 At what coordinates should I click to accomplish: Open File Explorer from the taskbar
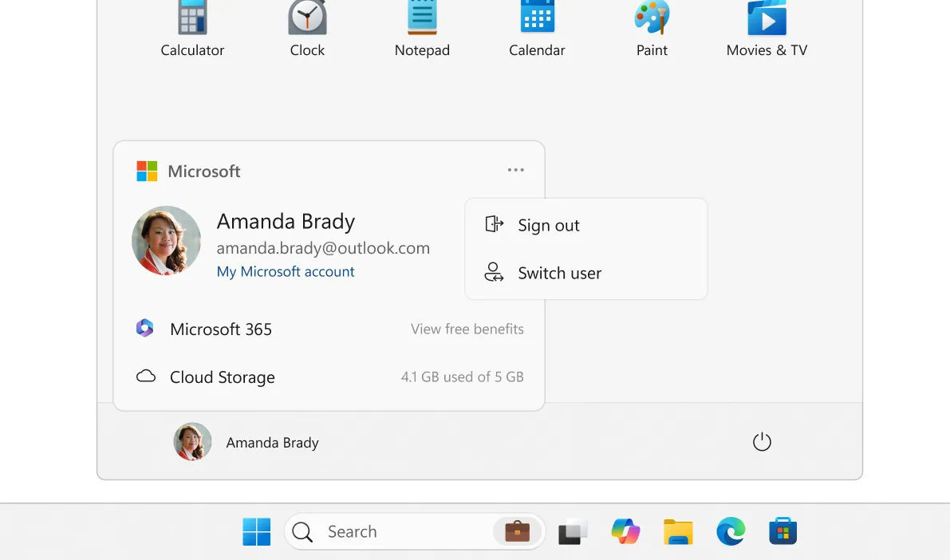point(678,531)
